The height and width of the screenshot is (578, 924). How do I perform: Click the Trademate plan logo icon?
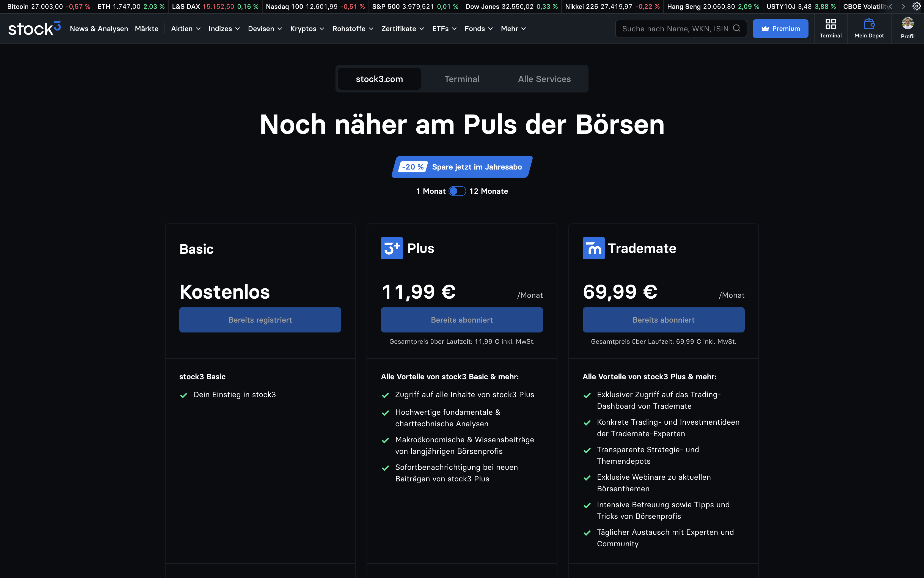coord(593,248)
